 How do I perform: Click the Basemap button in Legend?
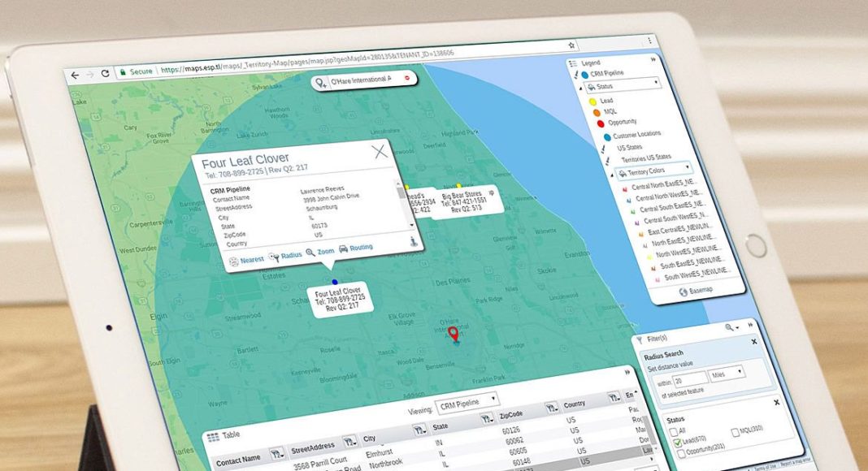pos(696,291)
